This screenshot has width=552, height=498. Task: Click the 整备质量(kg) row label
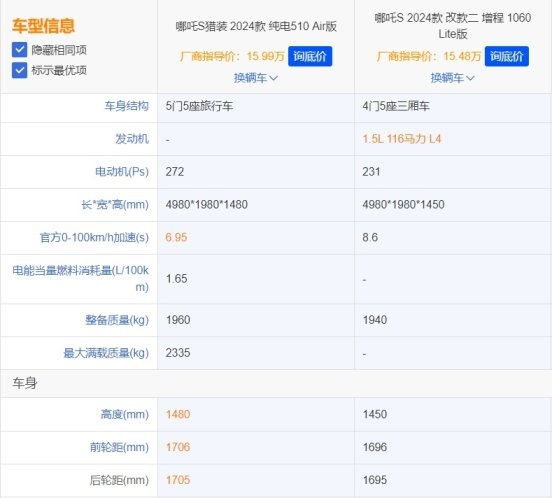coord(117,320)
